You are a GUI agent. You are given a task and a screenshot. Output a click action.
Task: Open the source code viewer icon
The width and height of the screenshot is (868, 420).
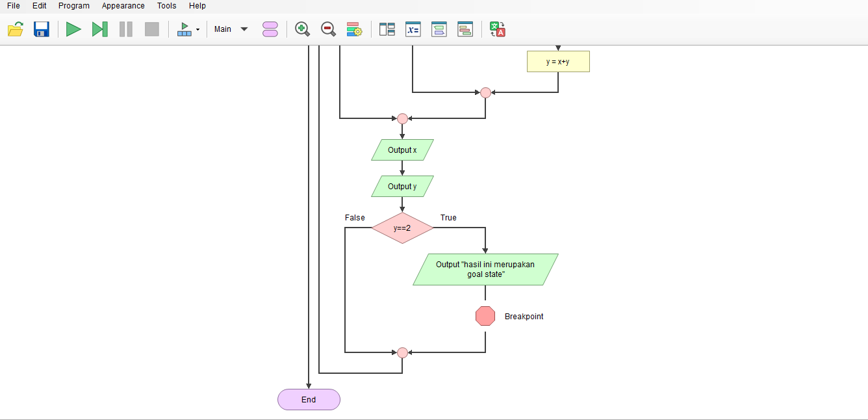465,29
